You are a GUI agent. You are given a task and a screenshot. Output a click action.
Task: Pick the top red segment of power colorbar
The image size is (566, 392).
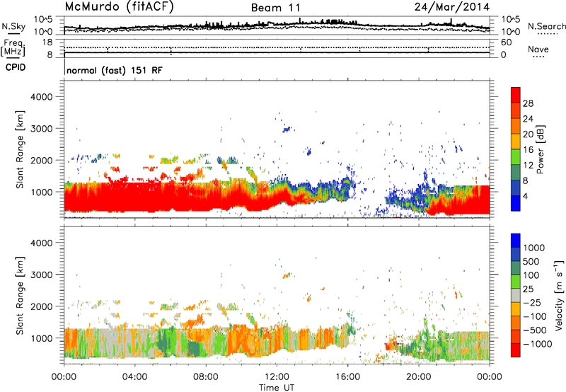(516, 96)
